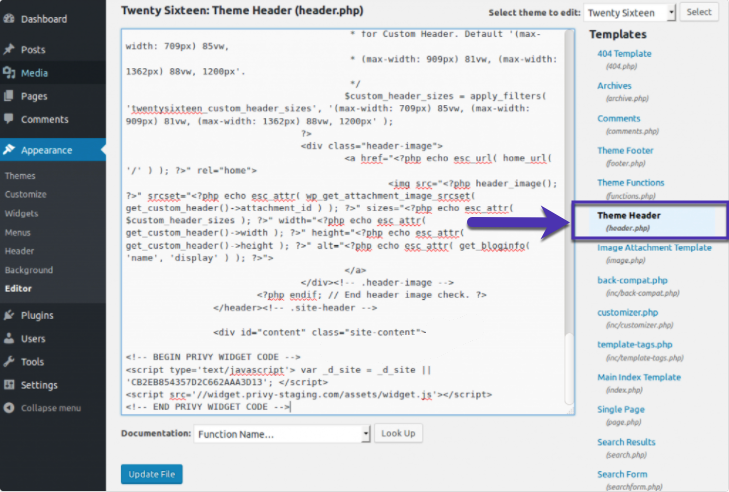The width and height of the screenshot is (729, 492).
Task: Click the 'BEGIN PRIVY WIDGET CODE' comment line
Action: click(x=213, y=357)
